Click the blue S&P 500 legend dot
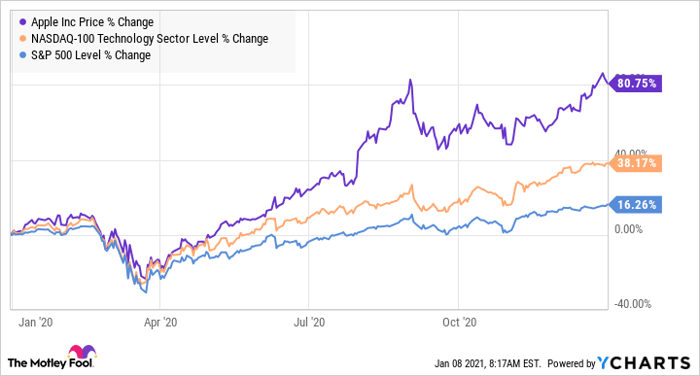700x376 pixels. pyautogui.click(x=23, y=55)
